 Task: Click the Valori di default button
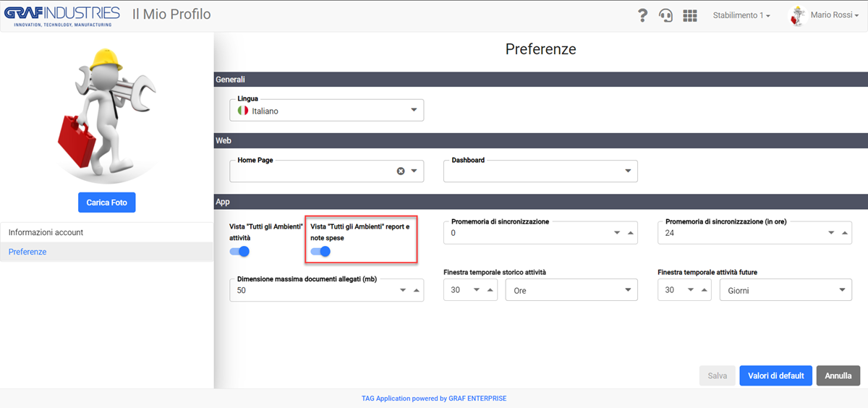pos(775,376)
